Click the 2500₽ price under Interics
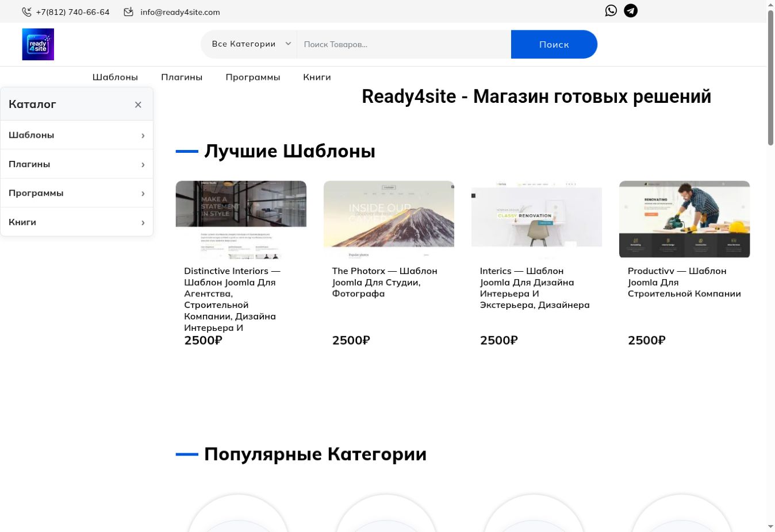The image size is (775, 532). pyautogui.click(x=499, y=341)
